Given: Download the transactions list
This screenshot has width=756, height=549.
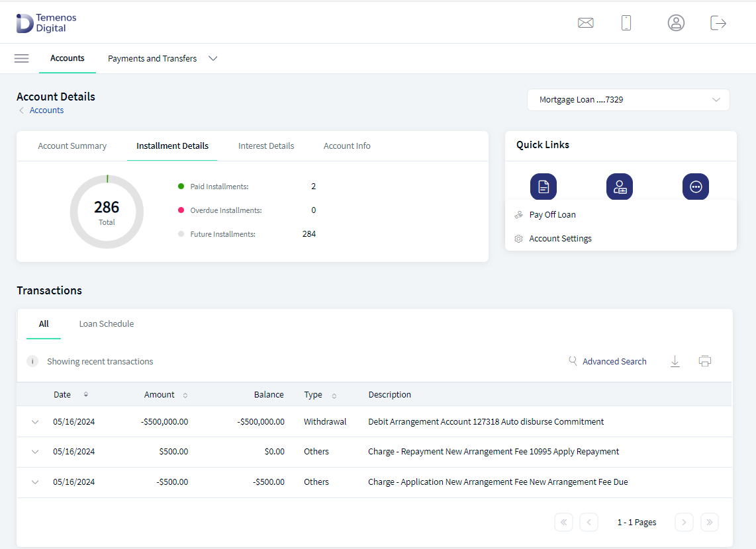Looking at the screenshot, I should tap(675, 361).
